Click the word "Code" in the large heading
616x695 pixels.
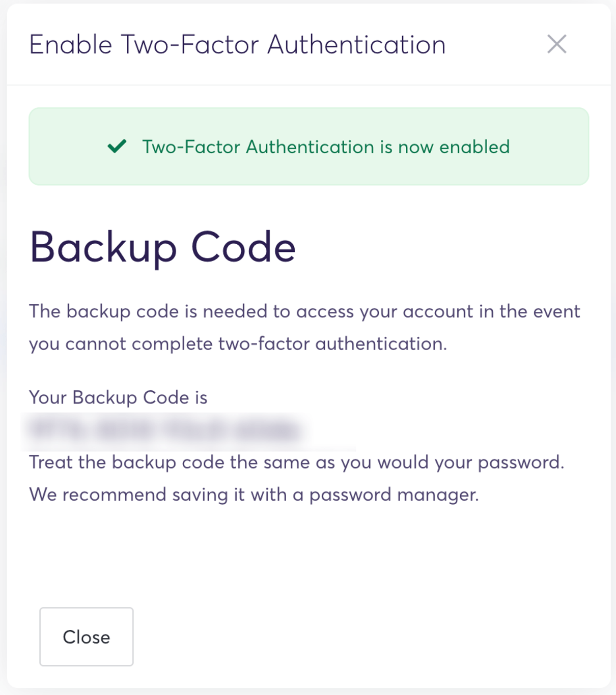tap(243, 248)
